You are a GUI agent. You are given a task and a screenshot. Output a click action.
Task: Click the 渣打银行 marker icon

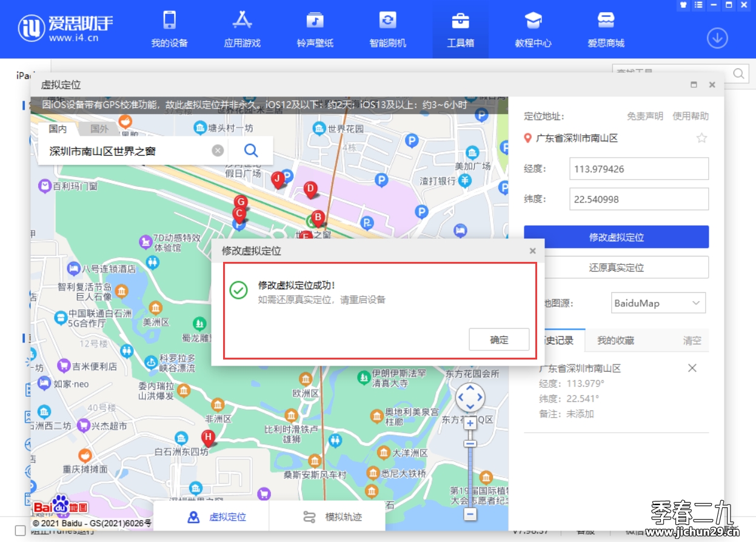465,180
